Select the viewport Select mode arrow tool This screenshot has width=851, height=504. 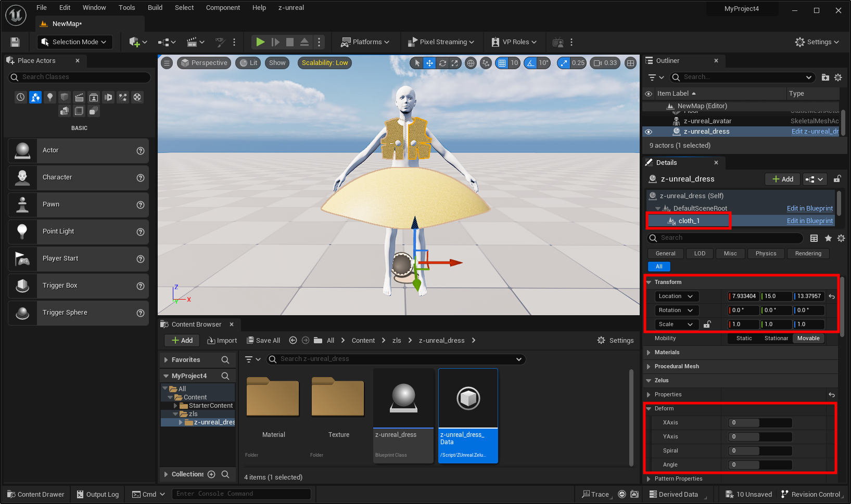click(x=417, y=63)
